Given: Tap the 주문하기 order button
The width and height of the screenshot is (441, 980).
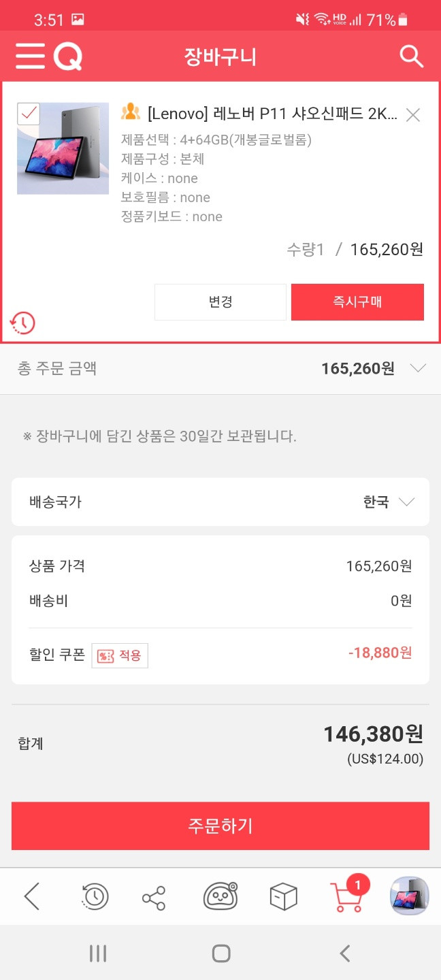Looking at the screenshot, I should tap(220, 826).
